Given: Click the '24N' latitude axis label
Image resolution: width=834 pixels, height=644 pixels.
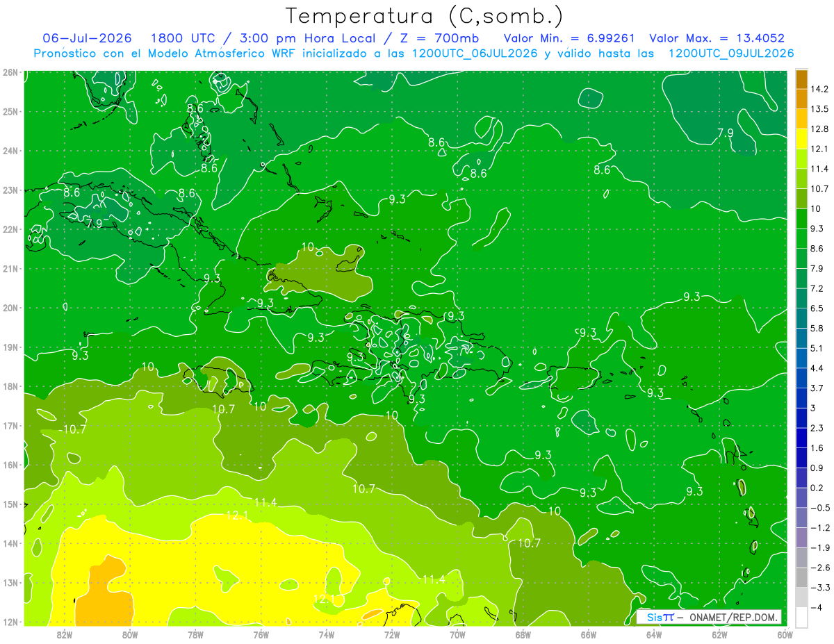Looking at the screenshot, I should pos(11,151).
